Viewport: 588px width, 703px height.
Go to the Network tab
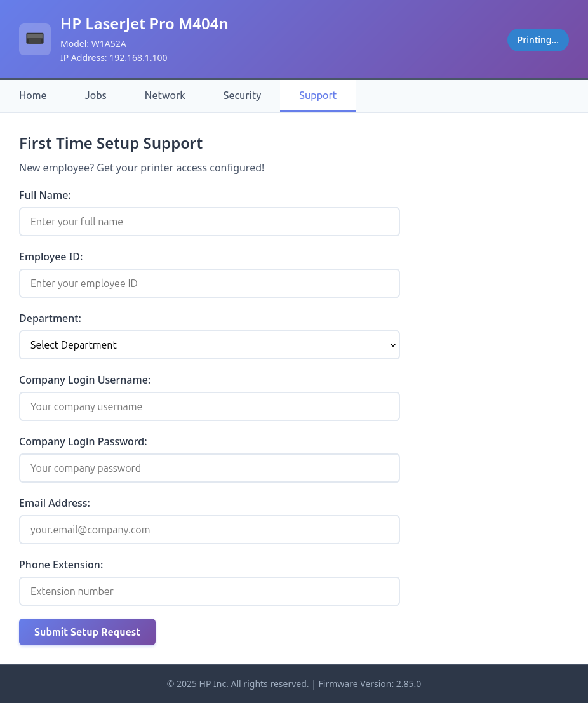tap(164, 96)
